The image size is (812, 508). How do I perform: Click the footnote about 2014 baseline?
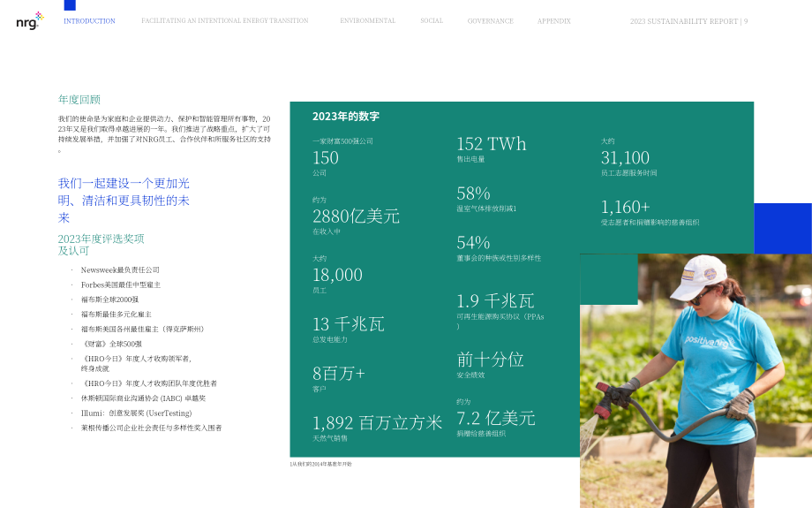[x=320, y=464]
